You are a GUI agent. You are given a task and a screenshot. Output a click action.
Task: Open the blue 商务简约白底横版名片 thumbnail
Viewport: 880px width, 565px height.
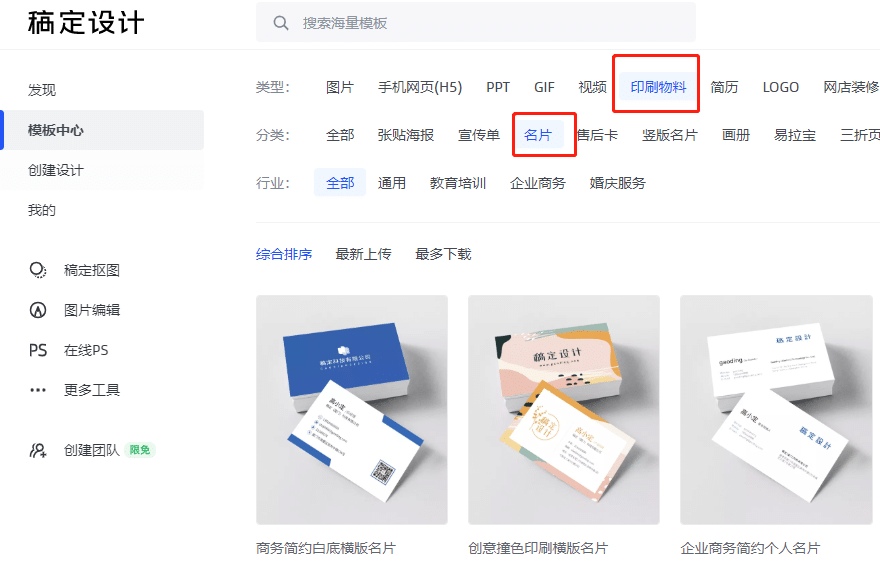click(x=352, y=410)
